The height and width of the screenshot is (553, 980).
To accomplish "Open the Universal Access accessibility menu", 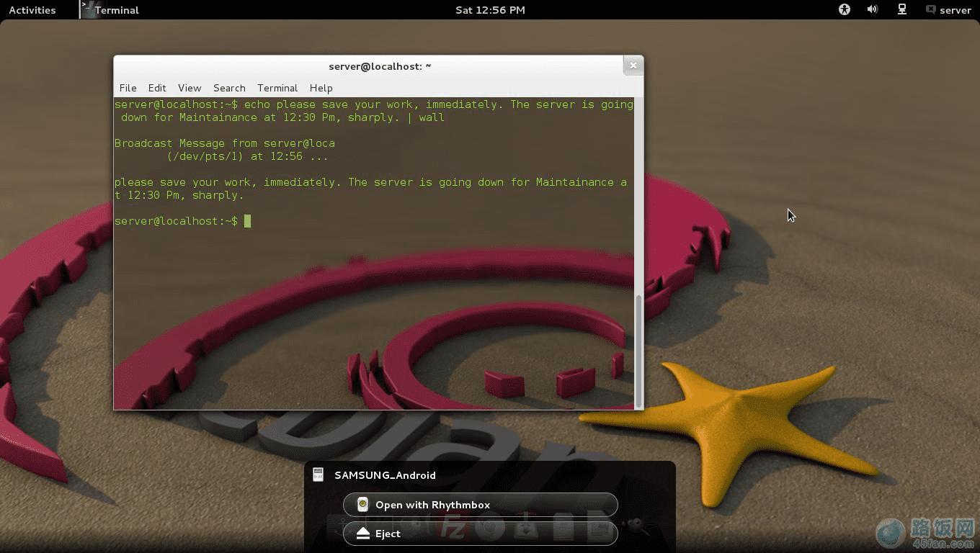I will [x=845, y=9].
